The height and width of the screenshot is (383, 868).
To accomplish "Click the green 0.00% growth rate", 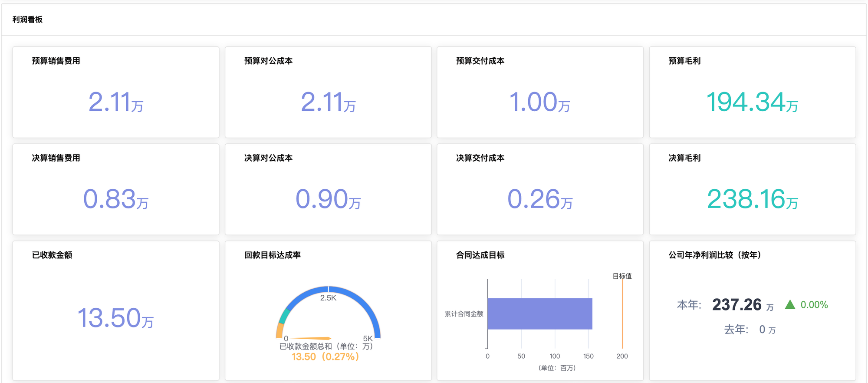I will pos(814,305).
